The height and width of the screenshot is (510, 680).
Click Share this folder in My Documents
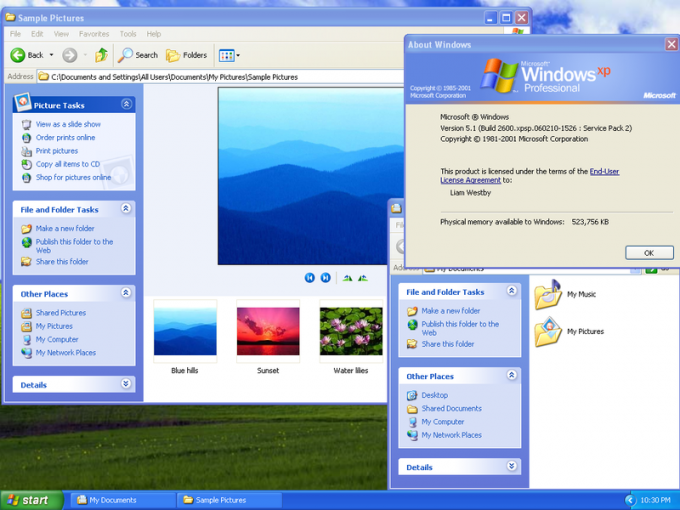pos(448,344)
